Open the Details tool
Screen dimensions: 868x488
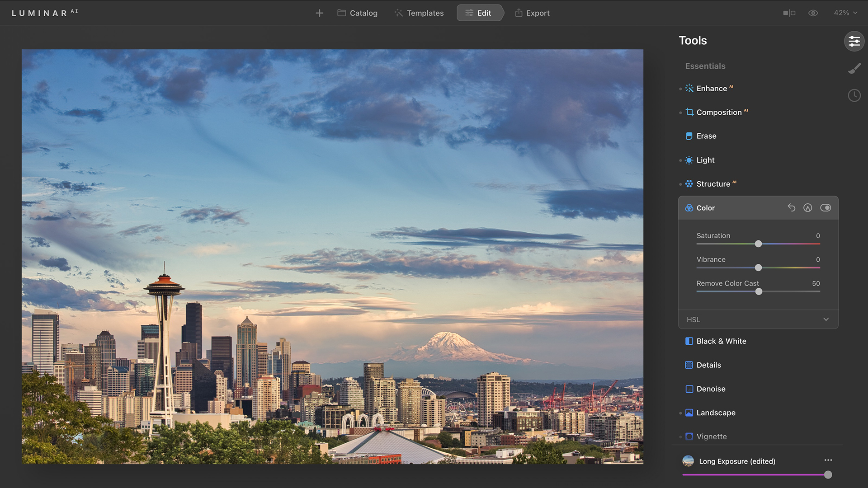[x=708, y=365]
